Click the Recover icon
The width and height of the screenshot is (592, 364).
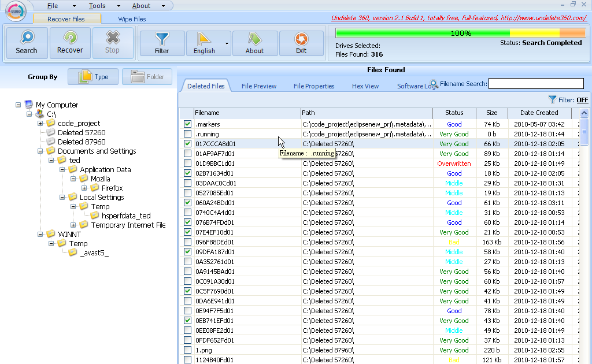pyautogui.click(x=69, y=43)
